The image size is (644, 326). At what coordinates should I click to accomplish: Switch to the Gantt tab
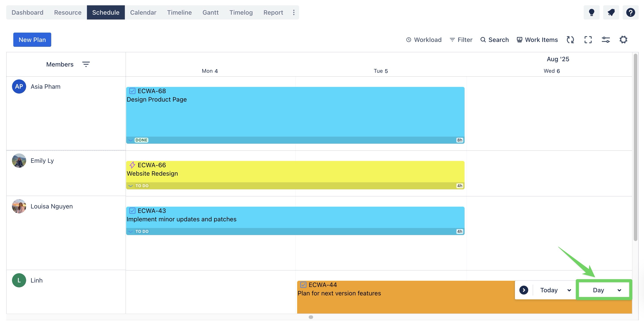pyautogui.click(x=210, y=12)
